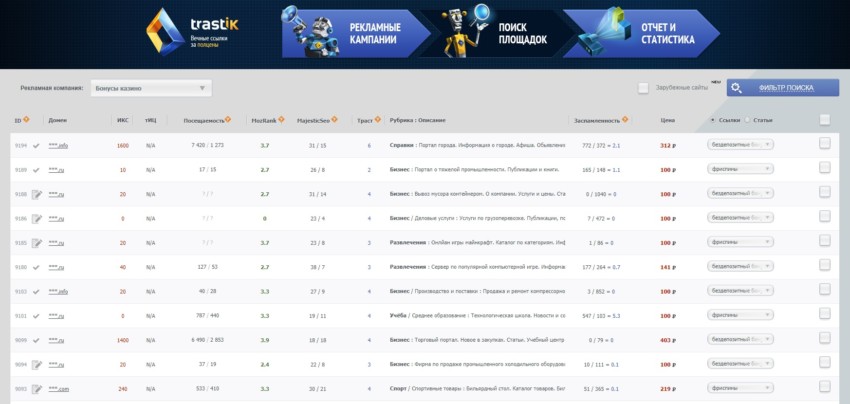Enable the Зарубежные сайты checkbox

643,88
